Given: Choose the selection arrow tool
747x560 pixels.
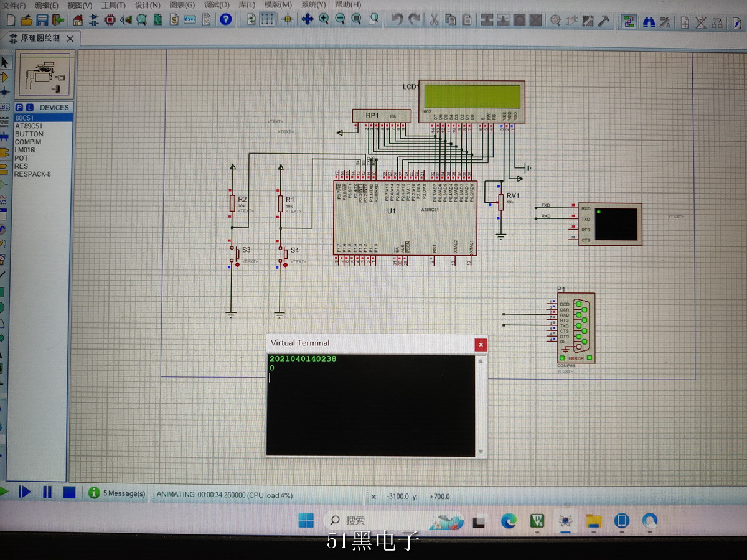Looking at the screenshot, I should click(4, 62).
